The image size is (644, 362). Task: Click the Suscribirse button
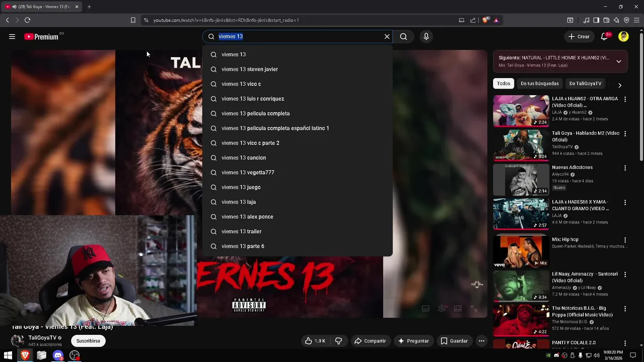pos(88,341)
